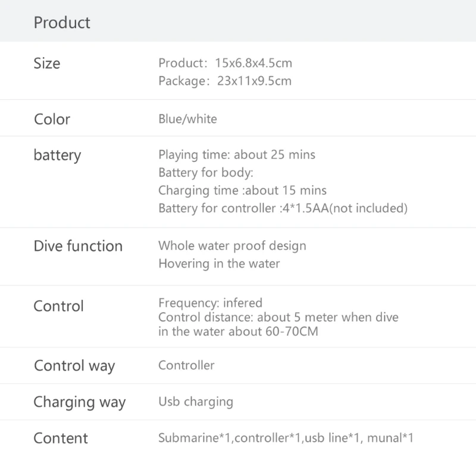Image resolution: width=476 pixels, height=476 pixels.
Task: Select the Control row label
Action: (58, 306)
